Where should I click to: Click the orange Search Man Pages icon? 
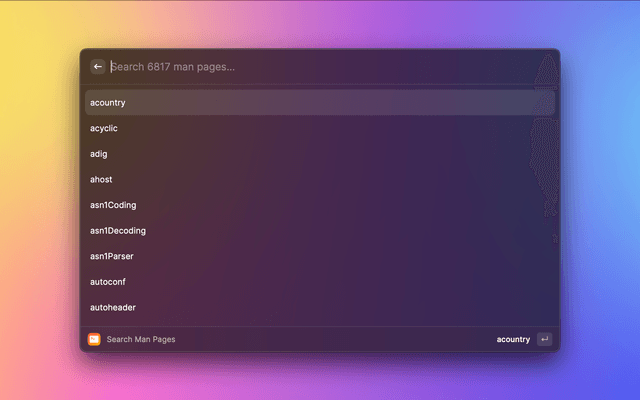pos(94,340)
